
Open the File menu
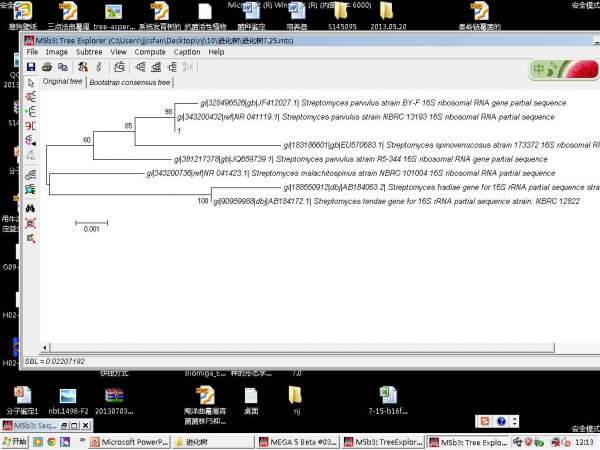tap(32, 52)
